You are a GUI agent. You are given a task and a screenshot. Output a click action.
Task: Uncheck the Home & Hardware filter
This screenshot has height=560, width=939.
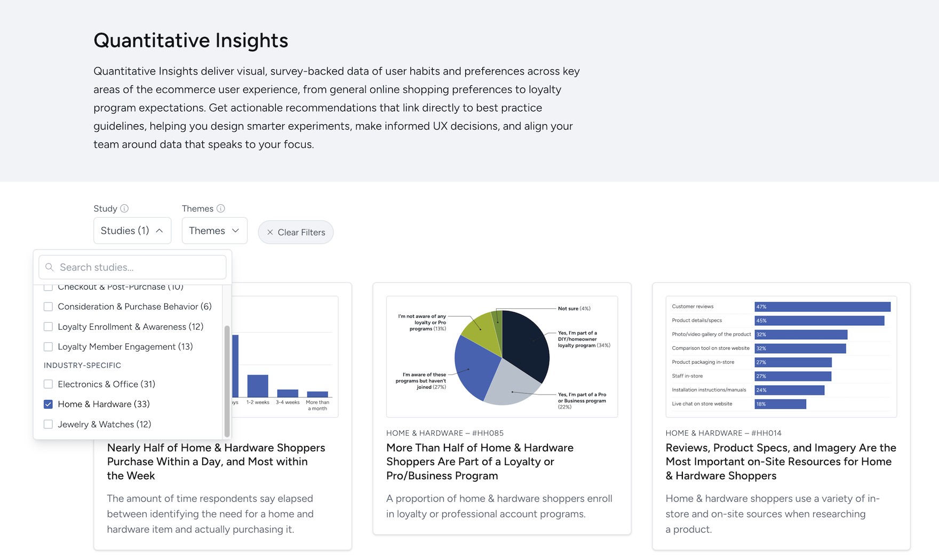point(48,404)
